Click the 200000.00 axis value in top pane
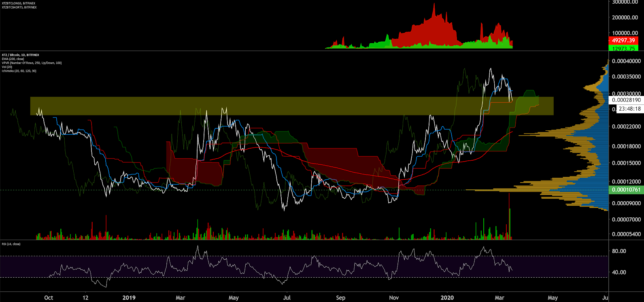 coord(625,17)
